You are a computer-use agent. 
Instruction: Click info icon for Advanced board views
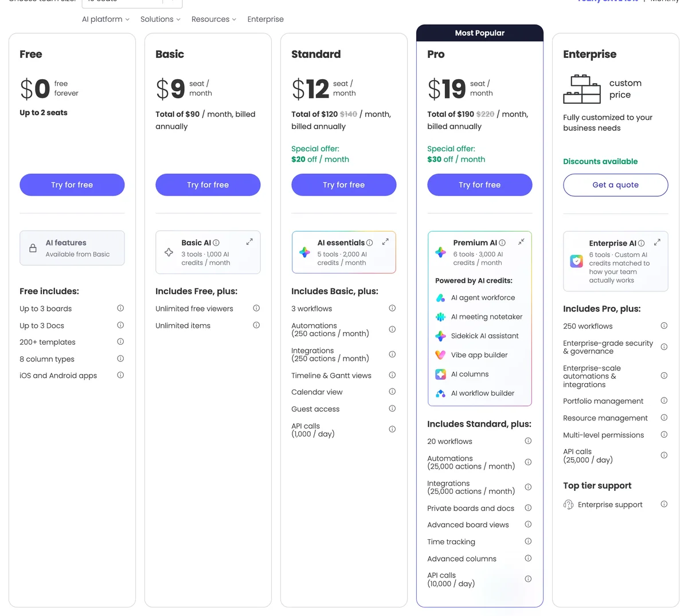click(528, 524)
